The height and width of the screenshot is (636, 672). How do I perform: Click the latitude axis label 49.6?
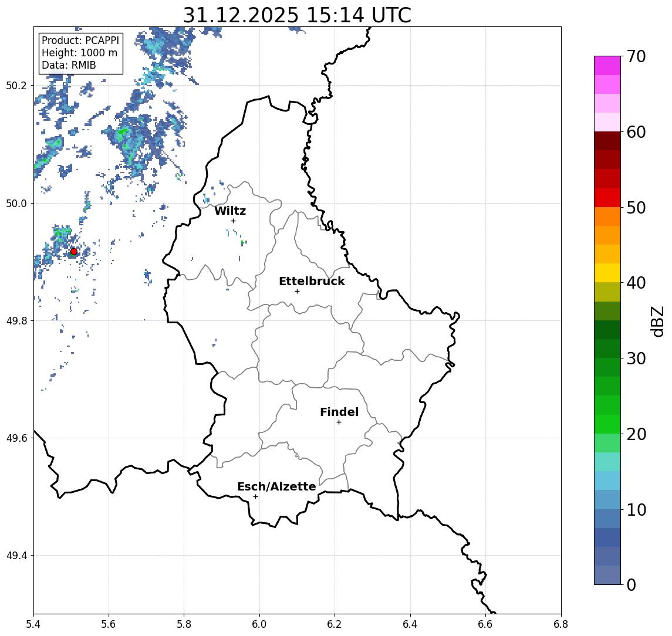pyautogui.click(x=16, y=438)
